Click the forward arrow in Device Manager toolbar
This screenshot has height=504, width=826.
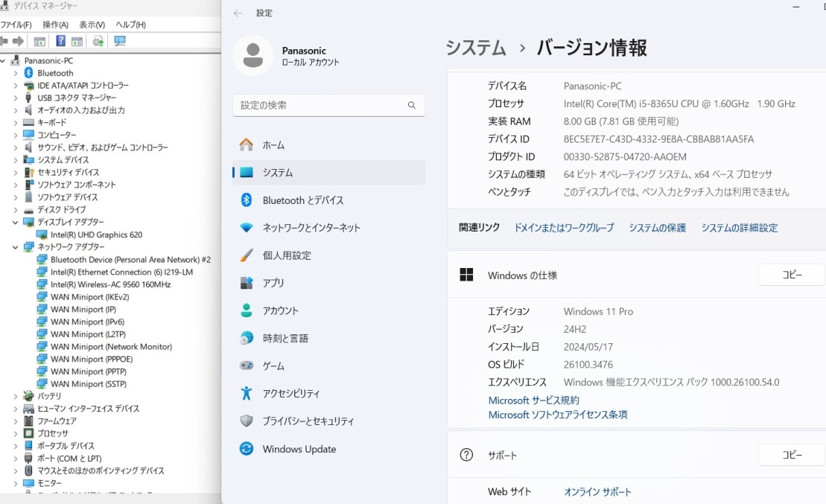click(18, 41)
